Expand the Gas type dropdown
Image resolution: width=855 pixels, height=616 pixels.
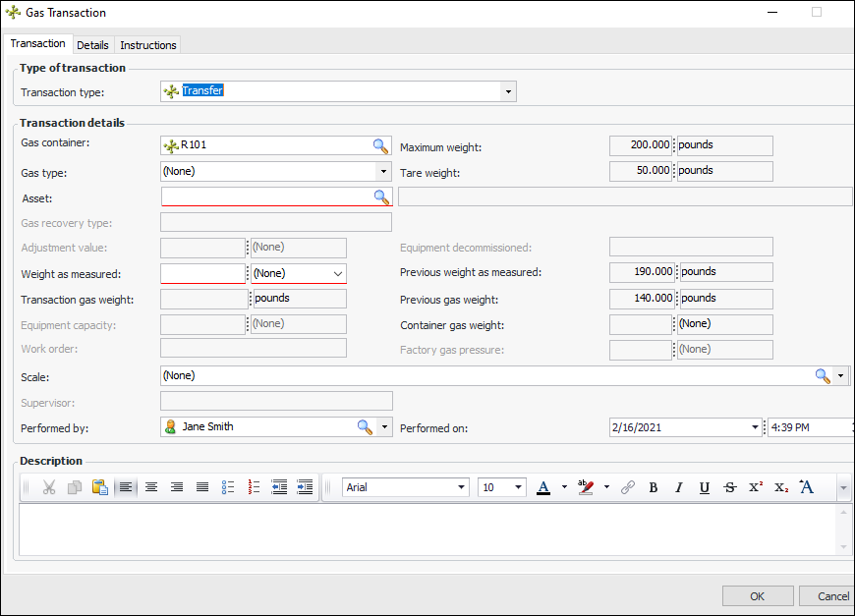[x=383, y=171]
